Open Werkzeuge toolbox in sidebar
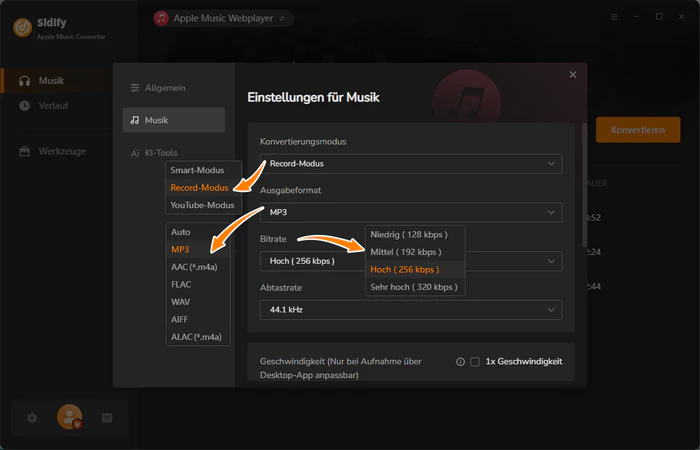 click(x=53, y=151)
